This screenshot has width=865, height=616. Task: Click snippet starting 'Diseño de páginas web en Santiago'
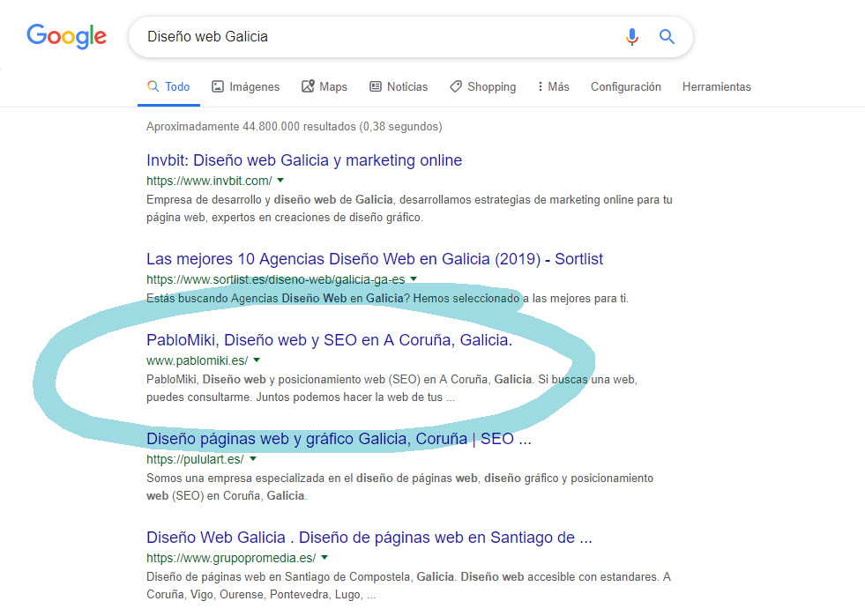pos(409,586)
